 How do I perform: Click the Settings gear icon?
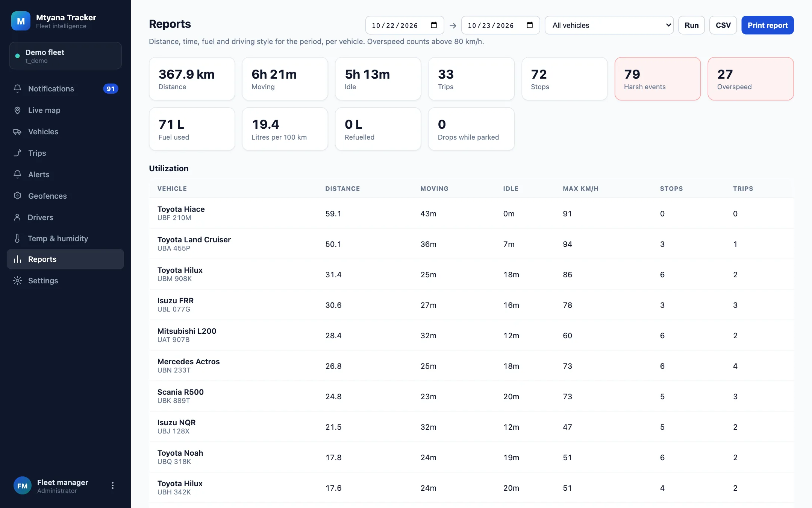17,280
